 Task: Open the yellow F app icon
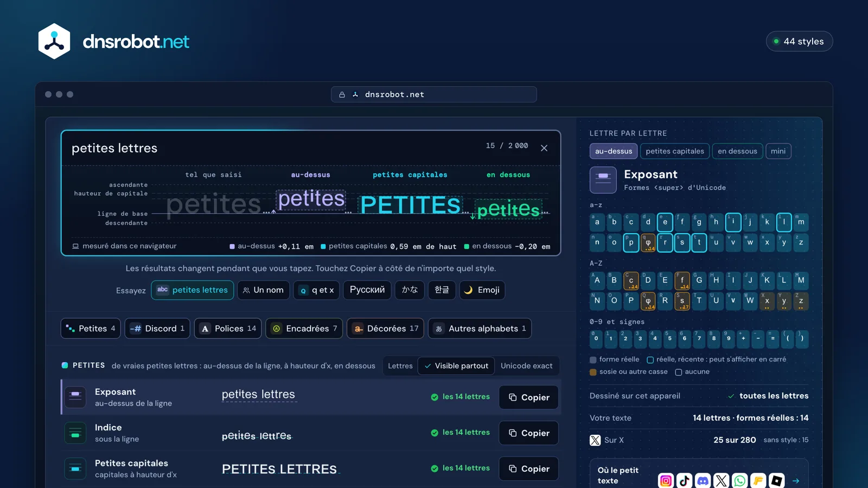point(758,480)
